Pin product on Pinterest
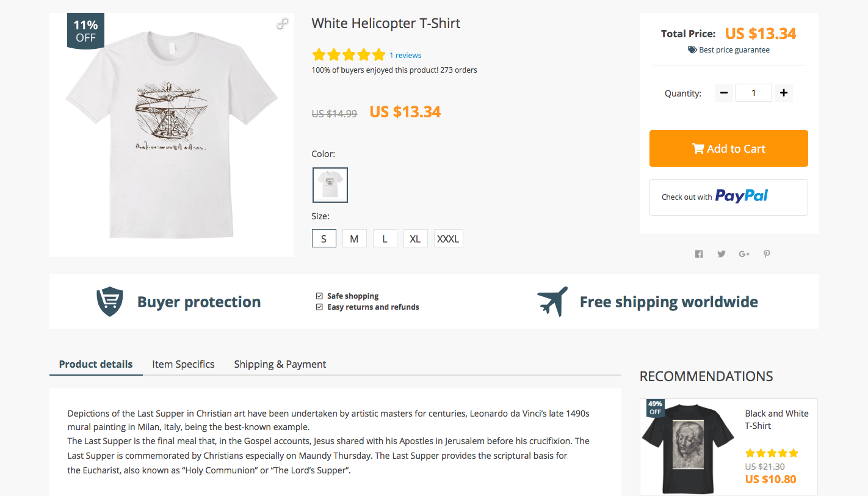This screenshot has height=496, width=868. pyautogui.click(x=767, y=254)
